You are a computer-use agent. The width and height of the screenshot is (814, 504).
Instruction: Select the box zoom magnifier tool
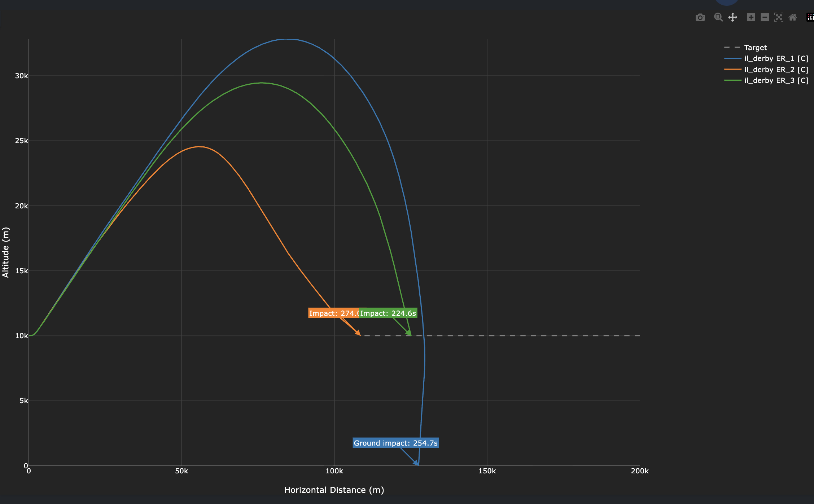[x=718, y=17]
